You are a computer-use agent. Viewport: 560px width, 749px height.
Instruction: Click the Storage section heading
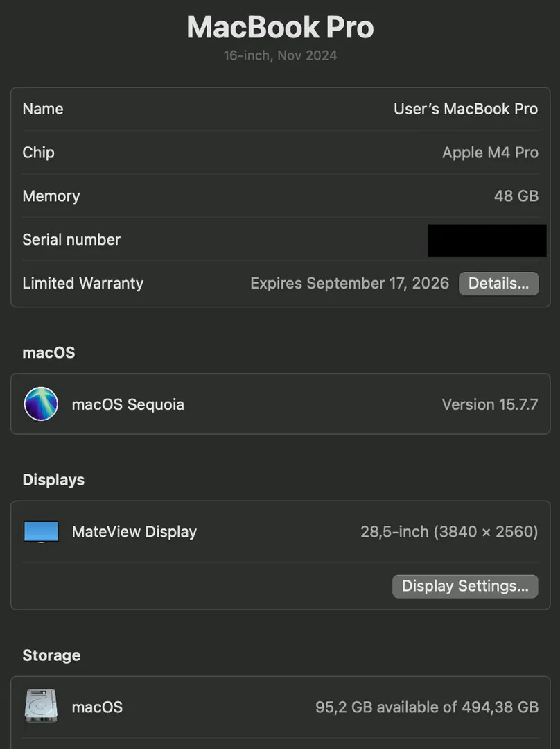coord(51,655)
